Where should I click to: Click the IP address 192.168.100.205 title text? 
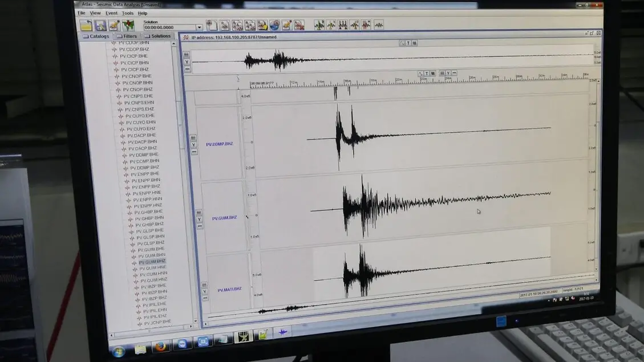click(x=234, y=37)
